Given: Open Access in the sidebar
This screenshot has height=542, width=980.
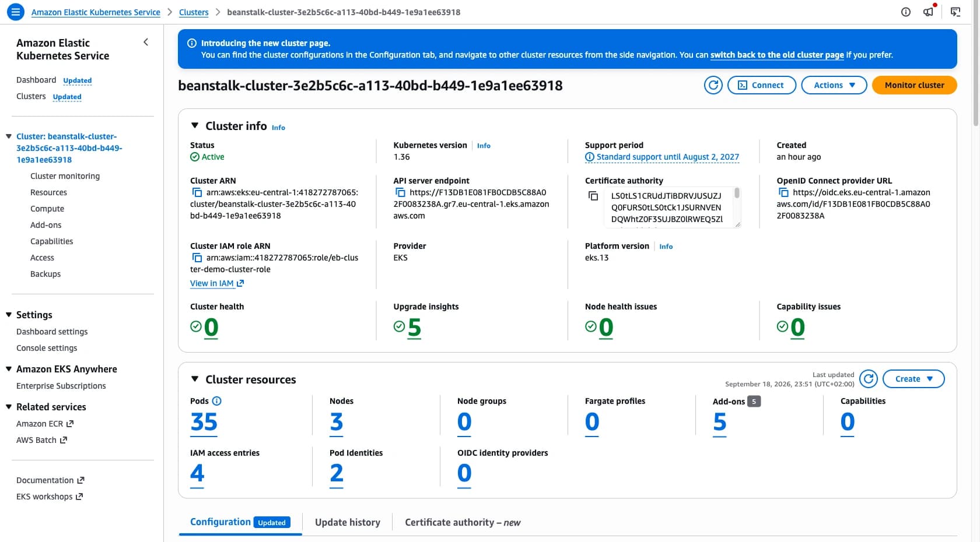Looking at the screenshot, I should [x=42, y=258].
